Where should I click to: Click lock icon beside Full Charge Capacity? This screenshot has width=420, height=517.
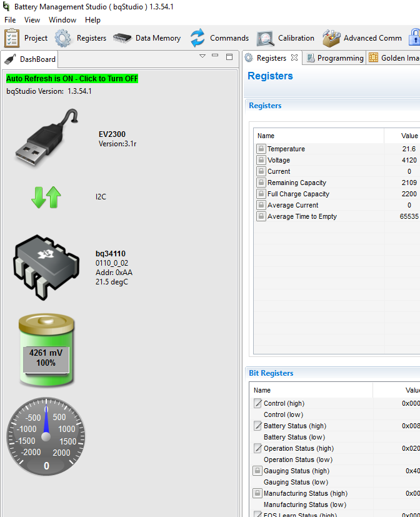tap(261, 194)
